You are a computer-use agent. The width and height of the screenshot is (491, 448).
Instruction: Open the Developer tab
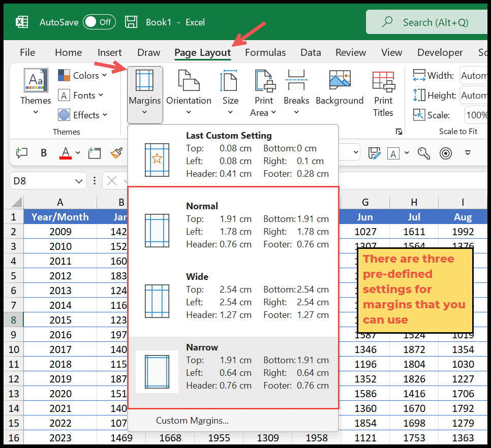point(440,52)
